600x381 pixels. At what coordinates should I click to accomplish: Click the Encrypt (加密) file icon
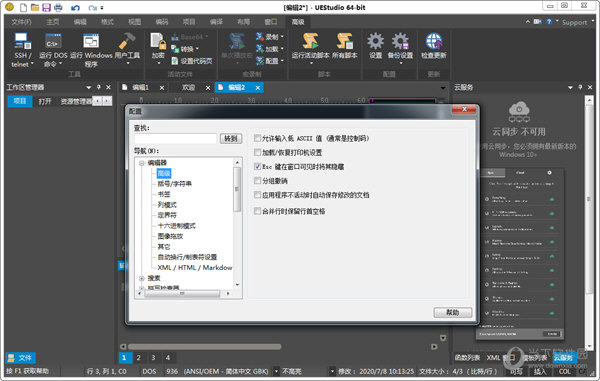[x=158, y=41]
